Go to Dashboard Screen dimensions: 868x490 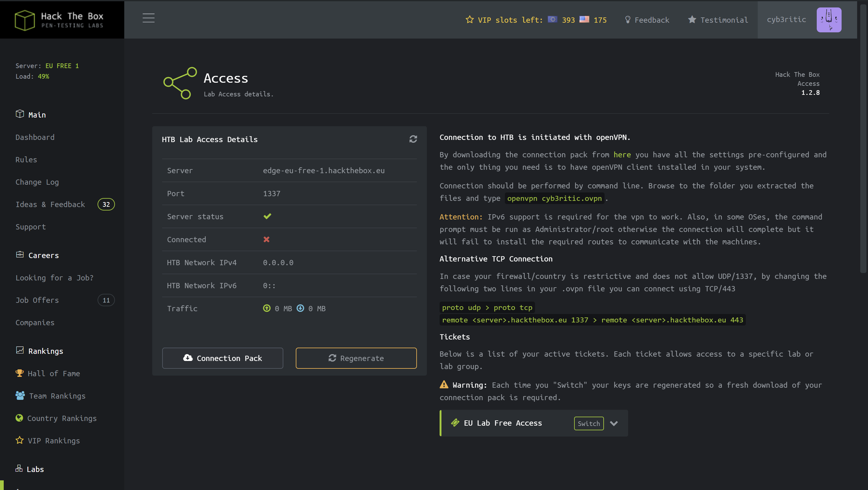coord(35,137)
